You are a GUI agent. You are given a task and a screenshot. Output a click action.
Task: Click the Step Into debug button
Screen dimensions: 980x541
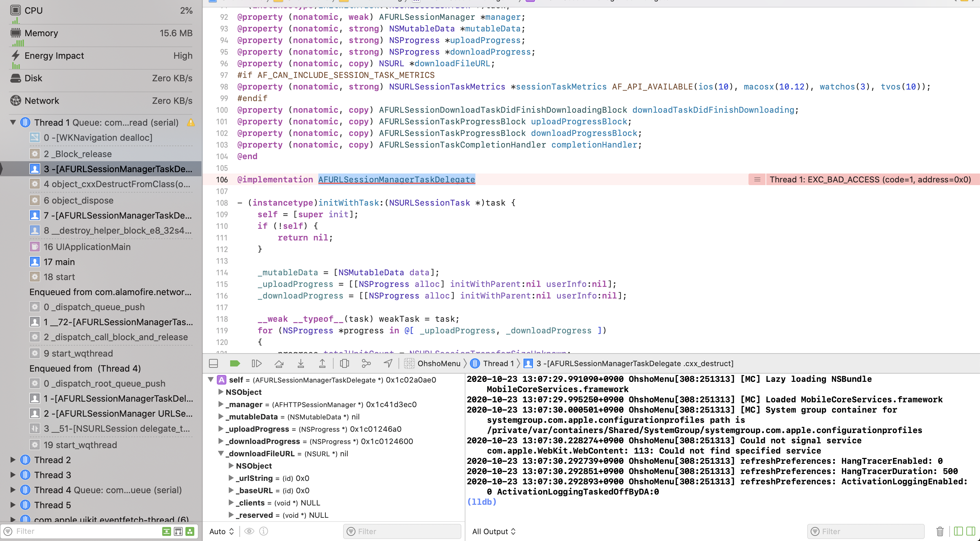pyautogui.click(x=300, y=363)
